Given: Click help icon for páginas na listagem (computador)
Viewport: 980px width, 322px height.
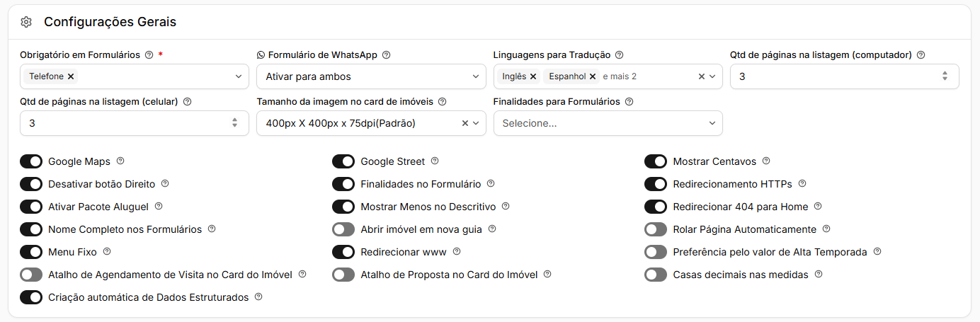Looking at the screenshot, I should (x=921, y=55).
